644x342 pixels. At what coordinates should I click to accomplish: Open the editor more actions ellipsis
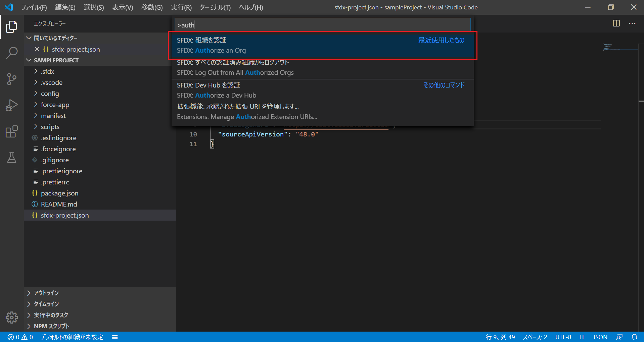point(632,23)
